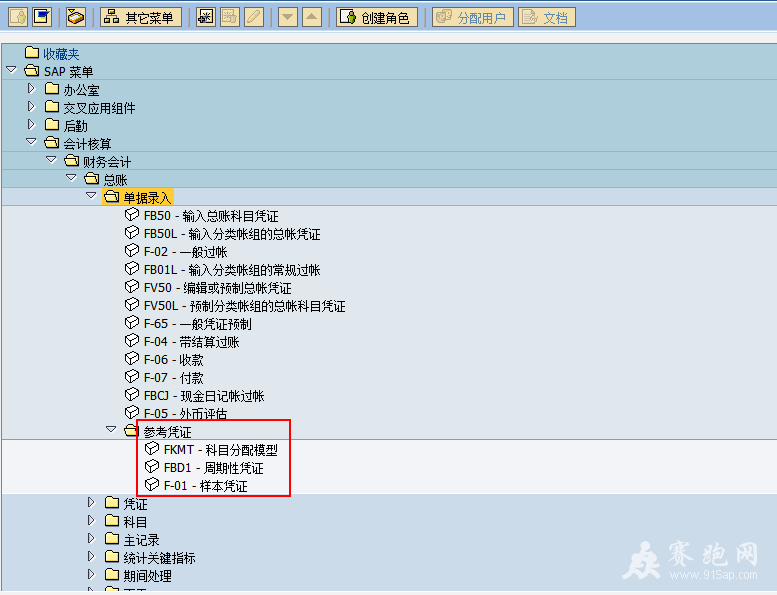The image size is (777, 595).
Task: Click the User menu toolbar icon
Action: click(18, 17)
